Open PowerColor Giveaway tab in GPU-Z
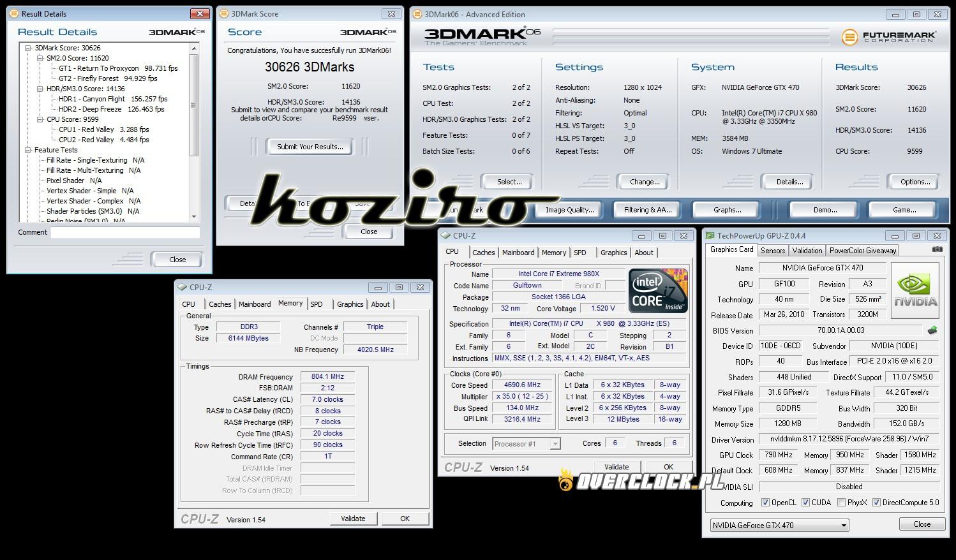956x560 pixels. tap(863, 251)
